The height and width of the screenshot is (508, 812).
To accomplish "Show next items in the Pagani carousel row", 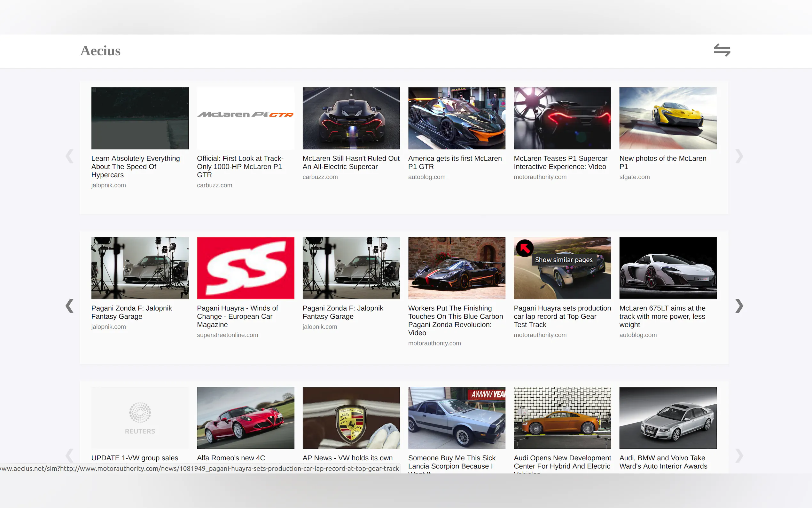I will [x=739, y=306].
